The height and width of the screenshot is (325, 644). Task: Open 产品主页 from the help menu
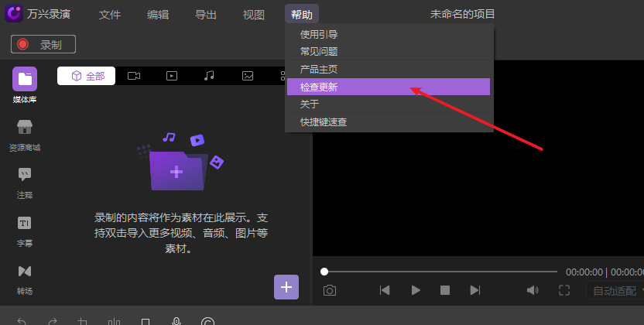(x=389, y=69)
